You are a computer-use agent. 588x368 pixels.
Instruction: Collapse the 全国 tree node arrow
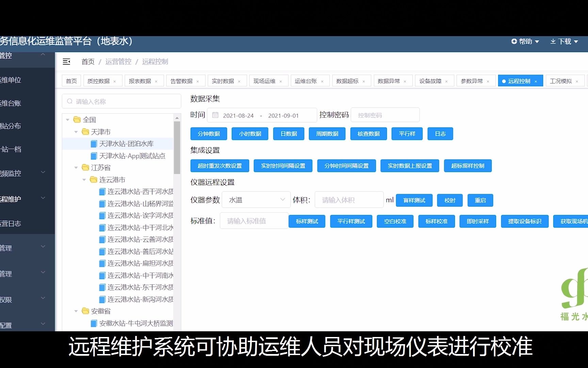point(67,120)
